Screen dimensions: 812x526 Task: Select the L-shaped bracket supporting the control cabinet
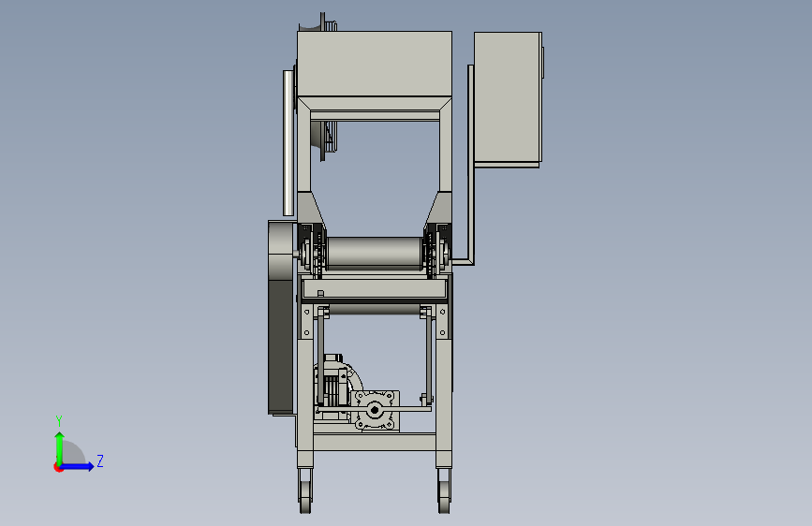coord(470,165)
